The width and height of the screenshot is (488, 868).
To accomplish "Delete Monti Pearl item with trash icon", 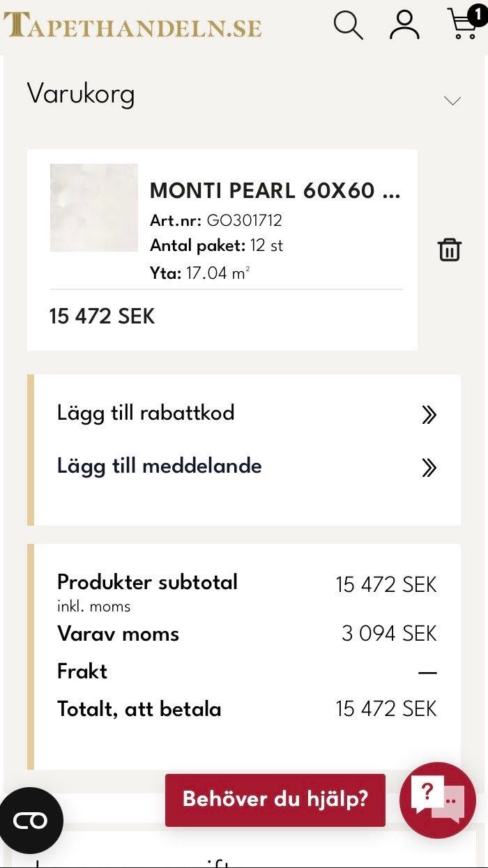I will point(450,250).
